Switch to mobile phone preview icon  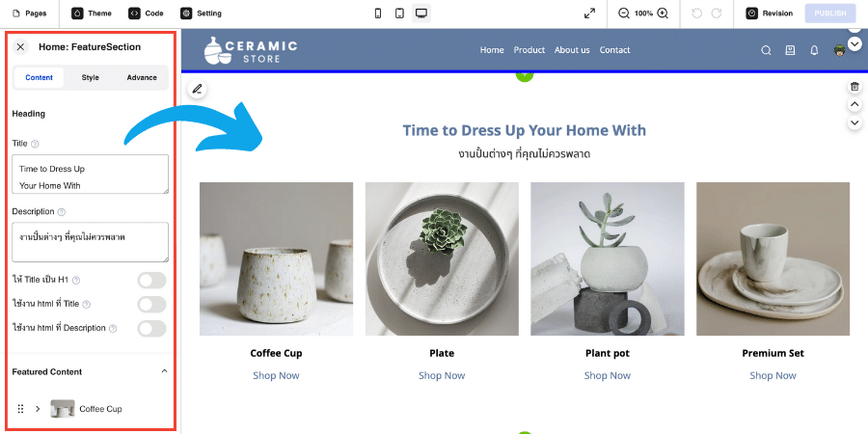(378, 14)
